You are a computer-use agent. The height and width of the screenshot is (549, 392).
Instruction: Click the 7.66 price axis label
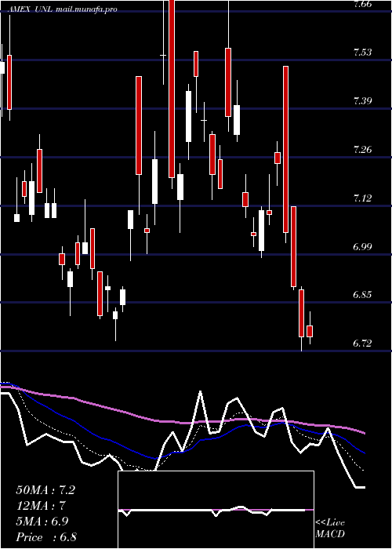tap(362, 5)
